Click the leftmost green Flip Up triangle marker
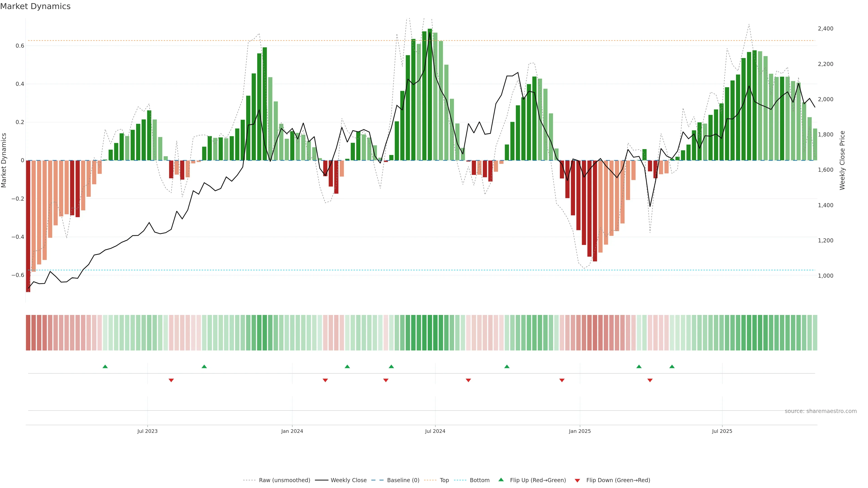Viewport: 868px width, 488px height. (x=105, y=366)
